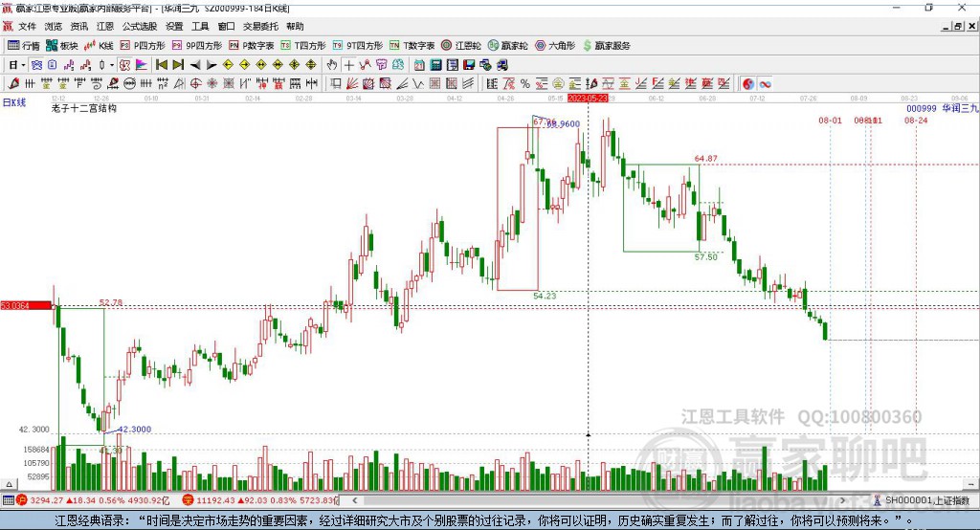
Task: Open the P四方形 Gann square tool
Action: [x=143, y=46]
